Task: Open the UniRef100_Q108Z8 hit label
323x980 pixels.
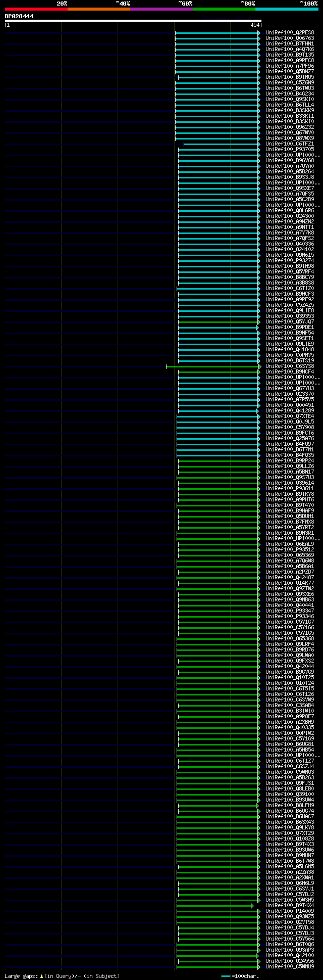Action: [290, 839]
